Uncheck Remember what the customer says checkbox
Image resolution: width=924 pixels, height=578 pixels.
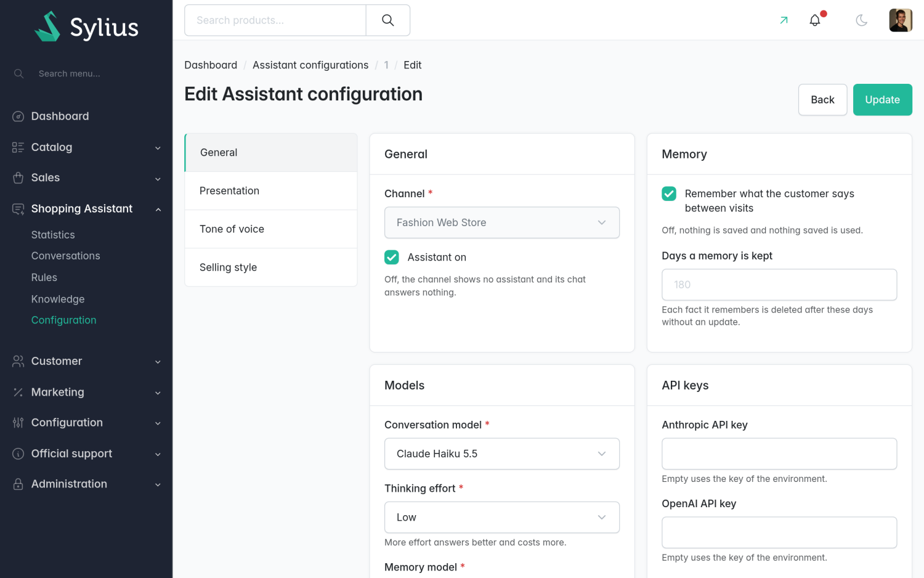(x=669, y=193)
